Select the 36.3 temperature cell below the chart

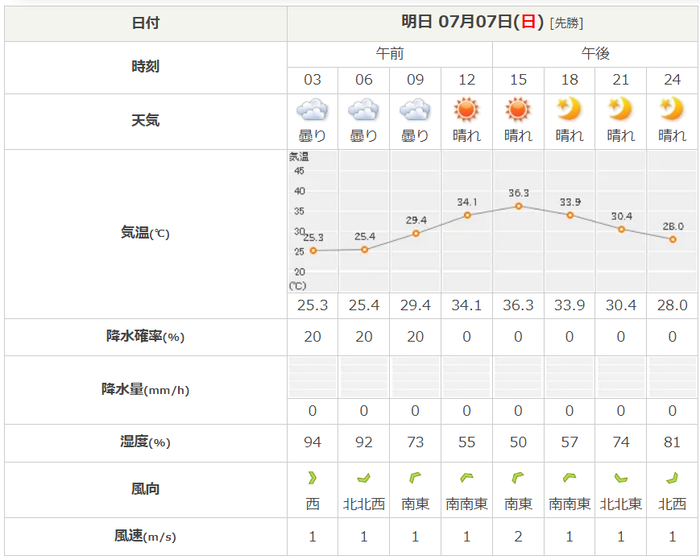tap(518, 305)
